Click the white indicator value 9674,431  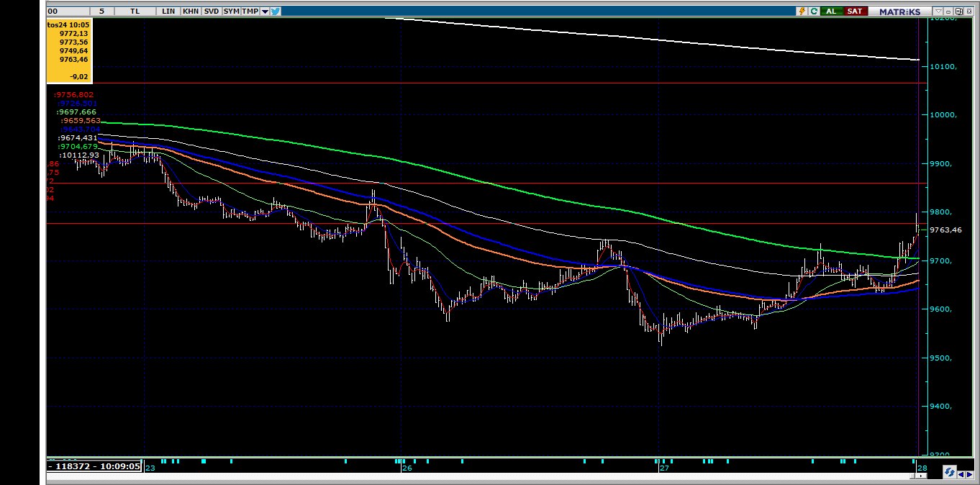(x=78, y=138)
